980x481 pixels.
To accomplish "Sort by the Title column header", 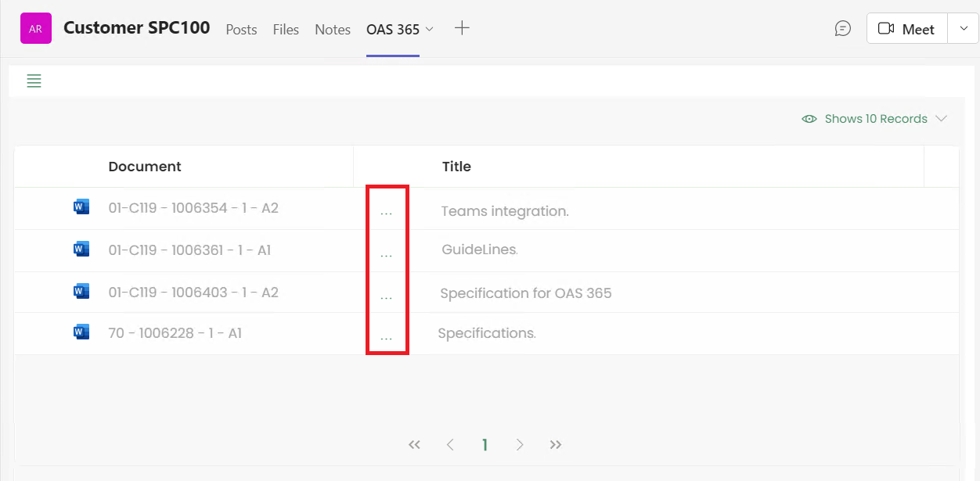I will [456, 167].
